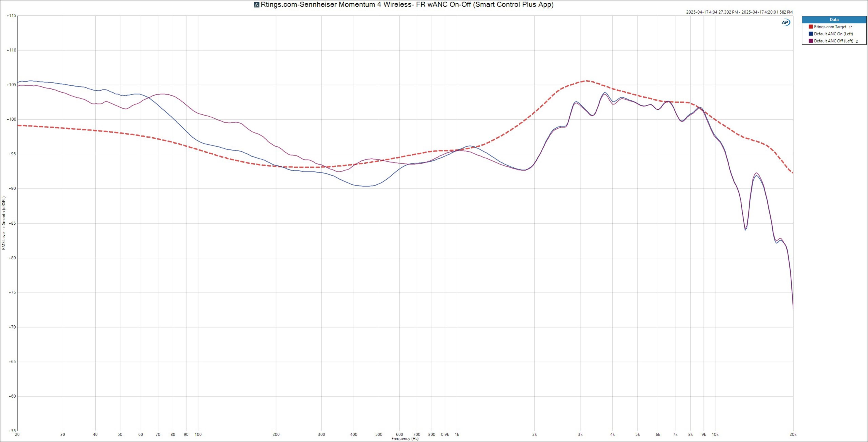Select the Default ANC On (Left) legend label
The width and height of the screenshot is (868, 442).
833,34
